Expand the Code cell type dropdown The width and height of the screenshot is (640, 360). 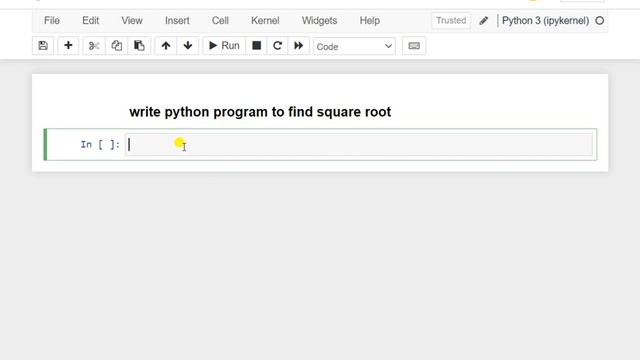(x=354, y=46)
